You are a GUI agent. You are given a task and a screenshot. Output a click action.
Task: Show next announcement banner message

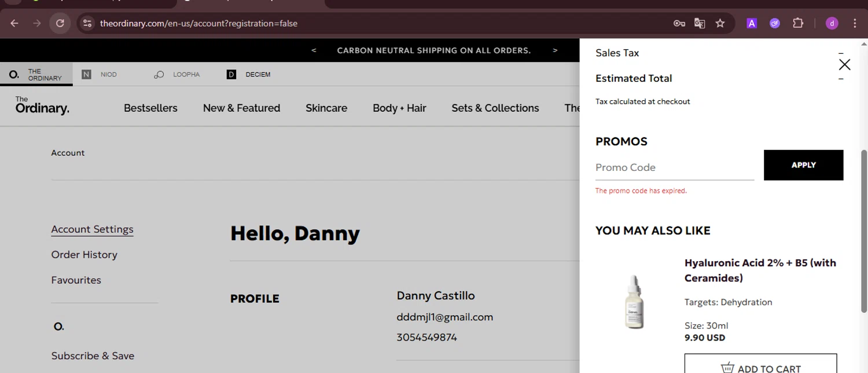pyautogui.click(x=555, y=50)
